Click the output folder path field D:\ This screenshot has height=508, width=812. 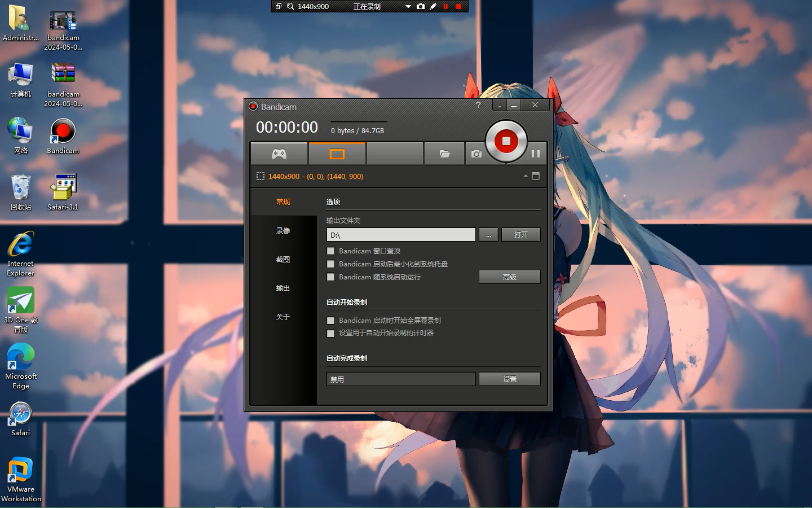pyautogui.click(x=401, y=235)
